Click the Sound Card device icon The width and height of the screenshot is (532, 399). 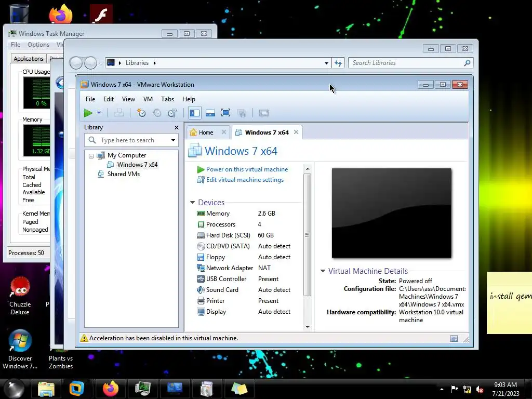(x=201, y=290)
